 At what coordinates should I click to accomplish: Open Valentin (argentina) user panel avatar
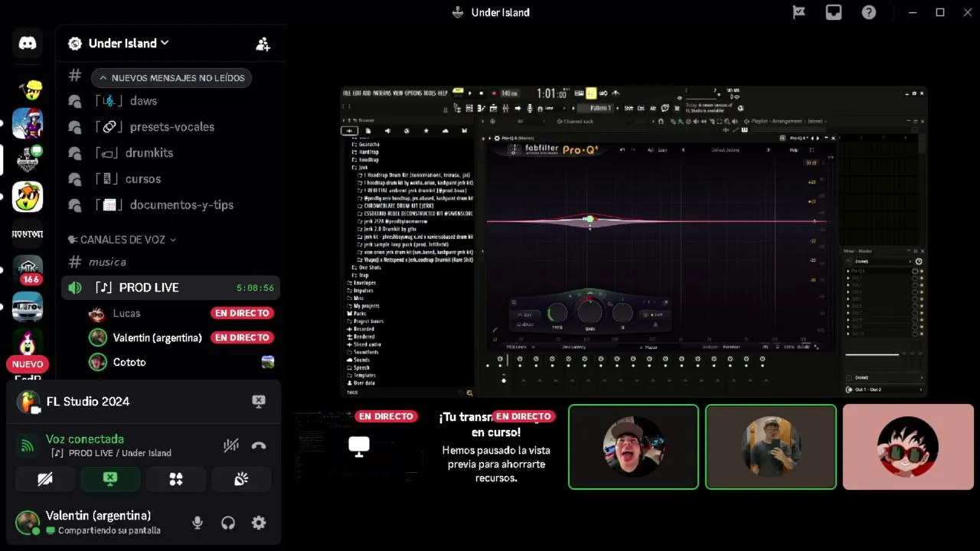click(x=28, y=523)
